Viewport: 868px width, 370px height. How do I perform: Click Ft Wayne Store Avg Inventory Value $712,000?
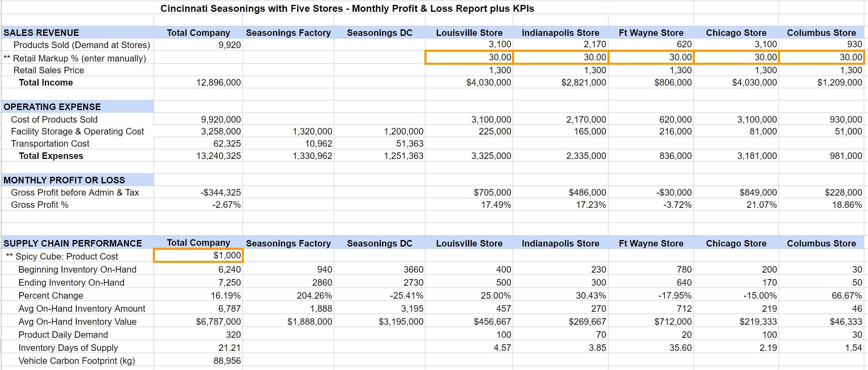(x=673, y=322)
